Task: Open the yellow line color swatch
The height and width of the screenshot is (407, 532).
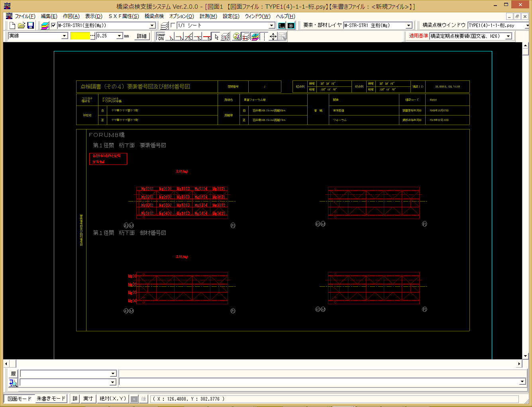Action: click(x=80, y=36)
